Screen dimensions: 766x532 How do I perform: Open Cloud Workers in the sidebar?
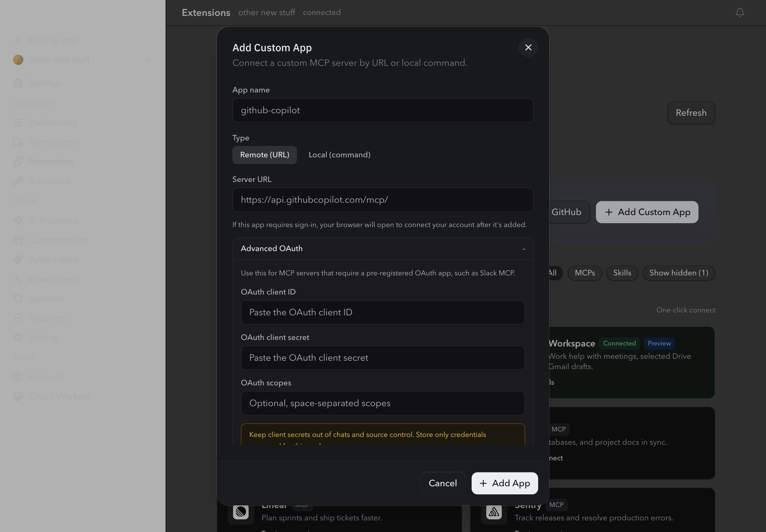coord(59,396)
